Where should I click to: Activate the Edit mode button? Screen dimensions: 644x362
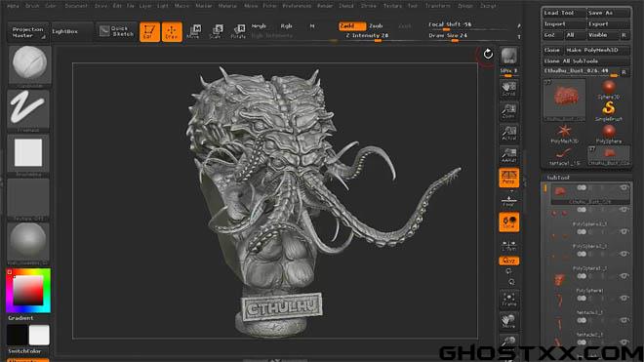click(149, 31)
